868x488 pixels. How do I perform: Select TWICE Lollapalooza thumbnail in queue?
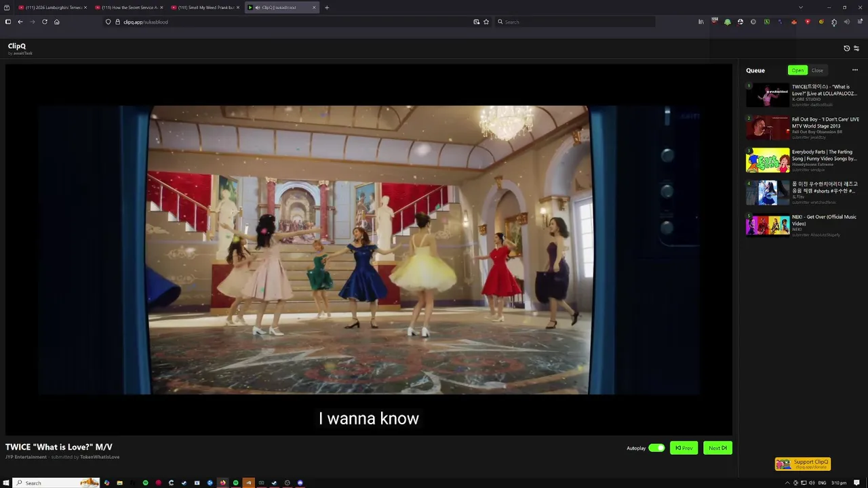[768, 96]
